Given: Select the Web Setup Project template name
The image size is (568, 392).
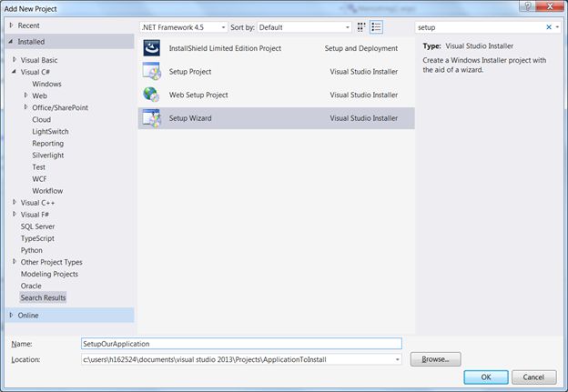Looking at the screenshot, I should point(198,95).
